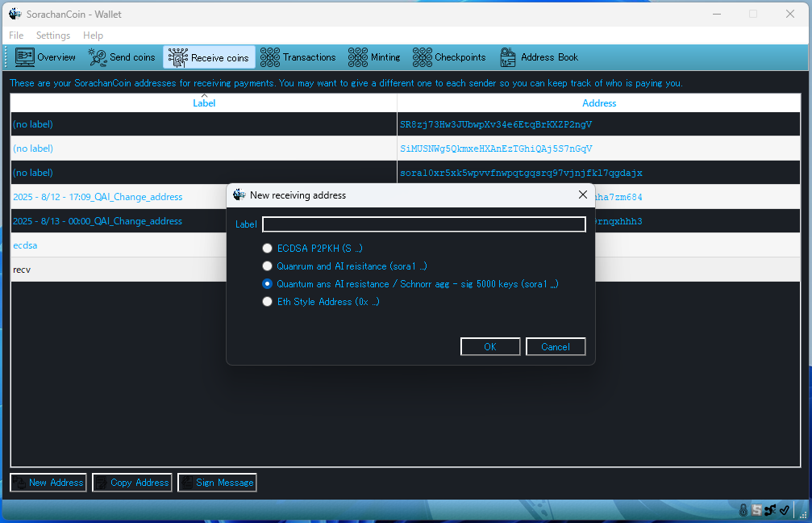
Task: Click the Address Book toolbar icon
Action: (508, 57)
